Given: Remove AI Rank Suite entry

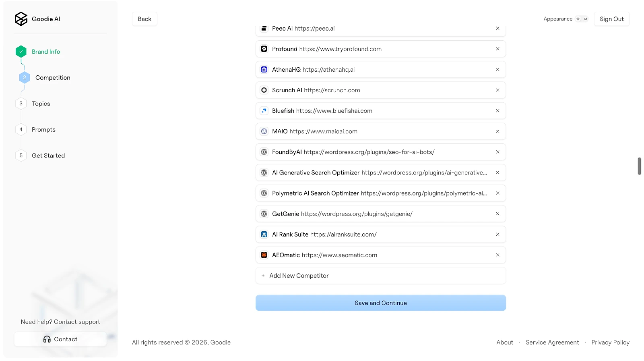Looking at the screenshot, I should click(497, 234).
